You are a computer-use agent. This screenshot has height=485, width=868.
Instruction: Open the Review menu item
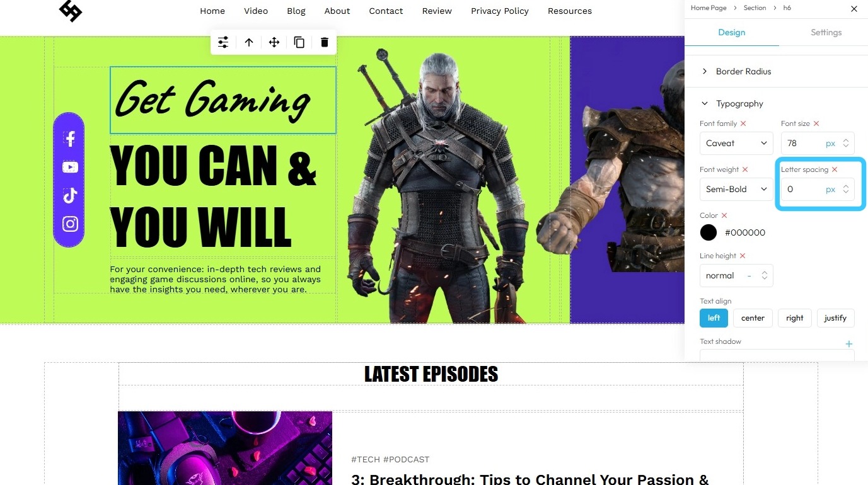click(437, 11)
